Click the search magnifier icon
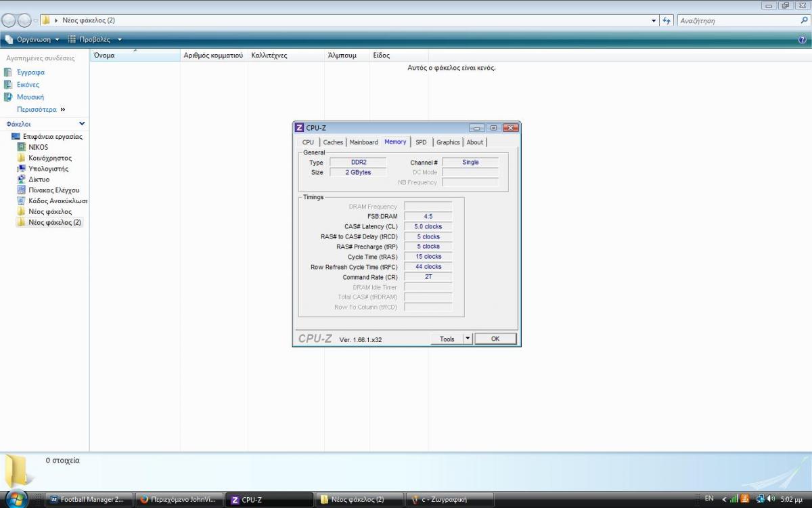This screenshot has width=812, height=508. (804, 20)
